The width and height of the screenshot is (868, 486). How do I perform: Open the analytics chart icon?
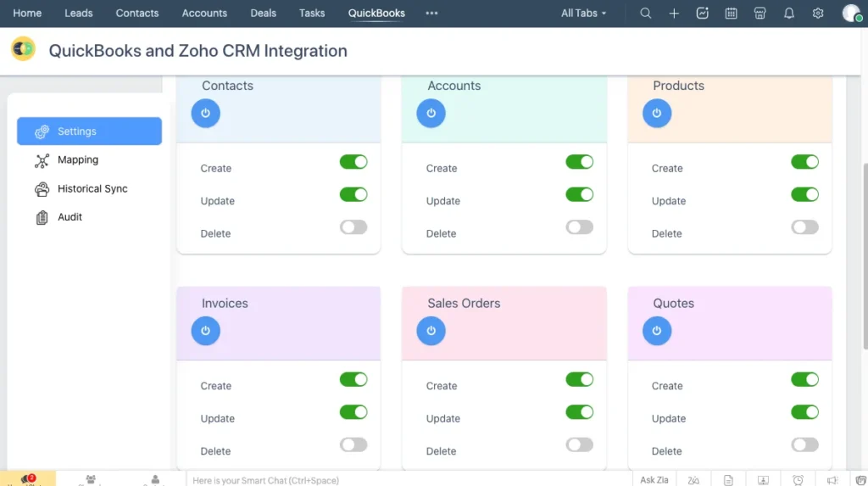pyautogui.click(x=703, y=14)
